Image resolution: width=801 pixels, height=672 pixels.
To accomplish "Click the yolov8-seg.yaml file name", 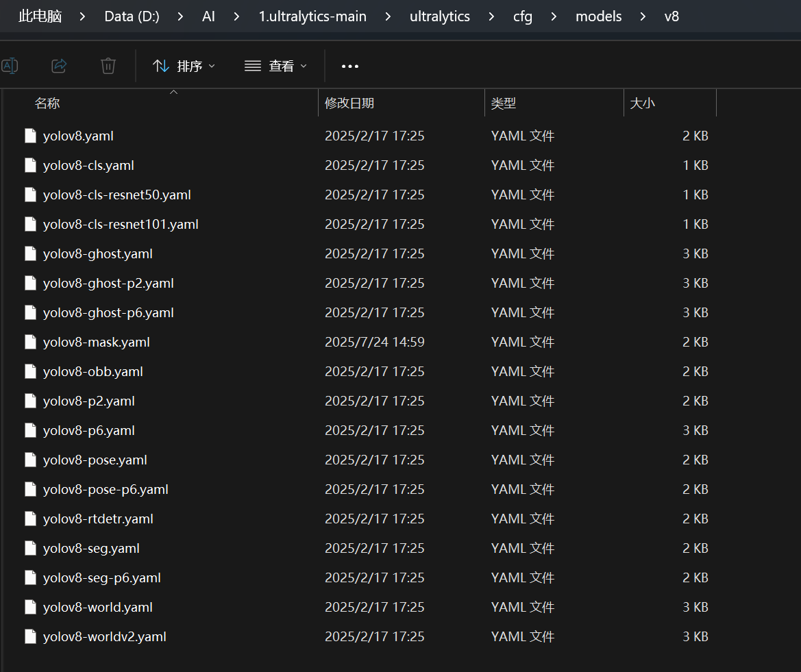I will click(91, 549).
